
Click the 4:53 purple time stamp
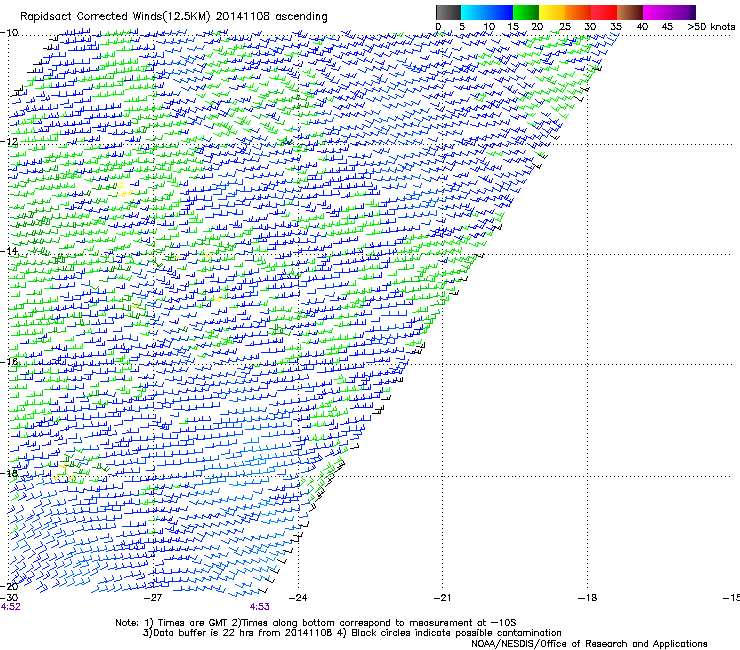tap(260, 607)
